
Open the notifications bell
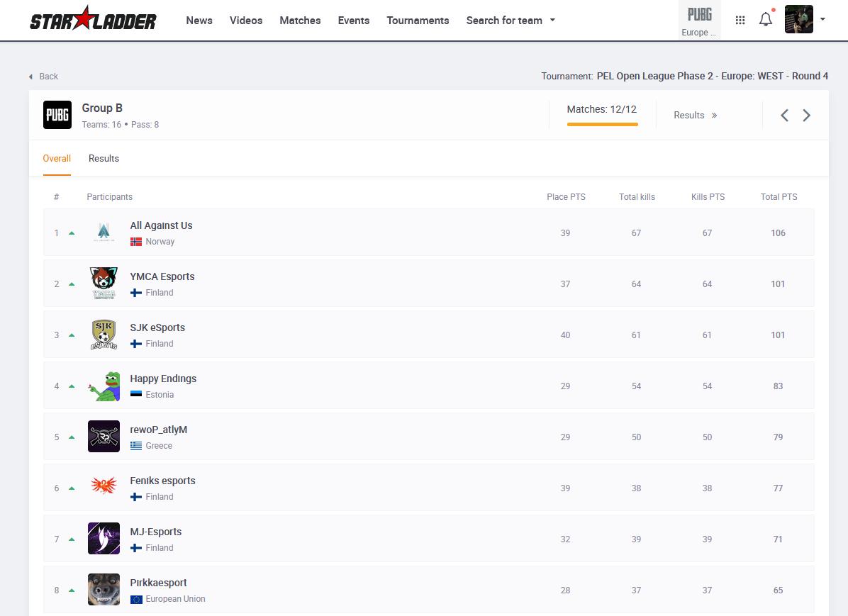tap(766, 19)
